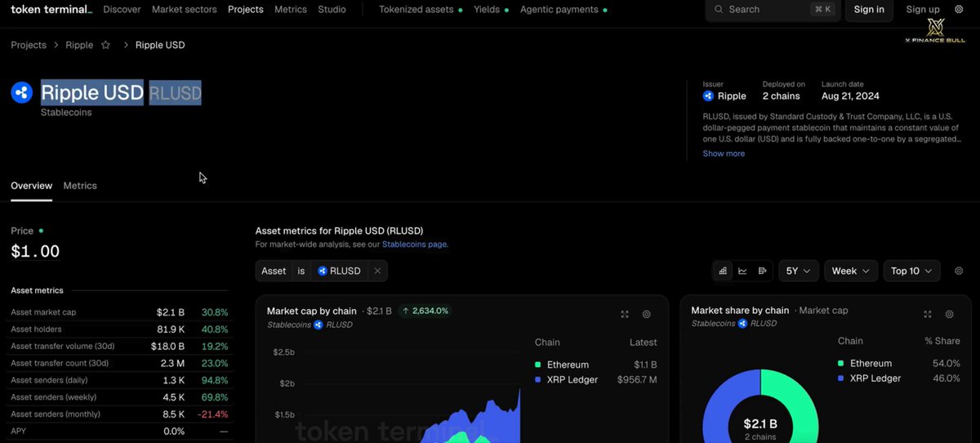Image resolution: width=980 pixels, height=443 pixels.
Task: Click the Sign up button
Action: tap(923, 9)
